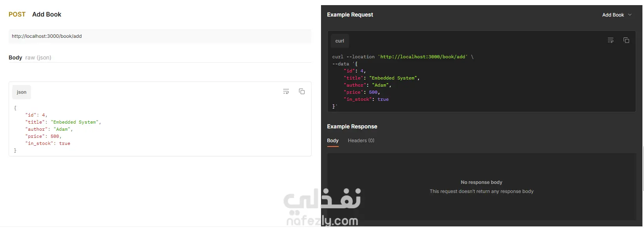Click the raw (json) body type label

pos(38,57)
